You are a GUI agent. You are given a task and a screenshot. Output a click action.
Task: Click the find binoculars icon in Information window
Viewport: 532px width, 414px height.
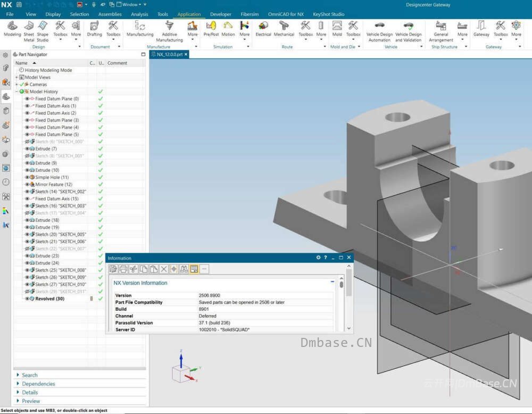pyautogui.click(x=184, y=269)
